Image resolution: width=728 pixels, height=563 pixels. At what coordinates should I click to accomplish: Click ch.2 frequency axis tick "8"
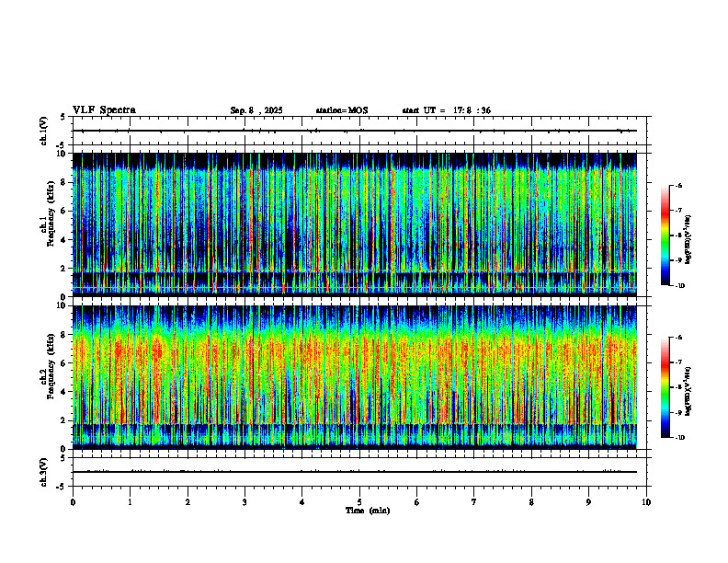(63, 335)
